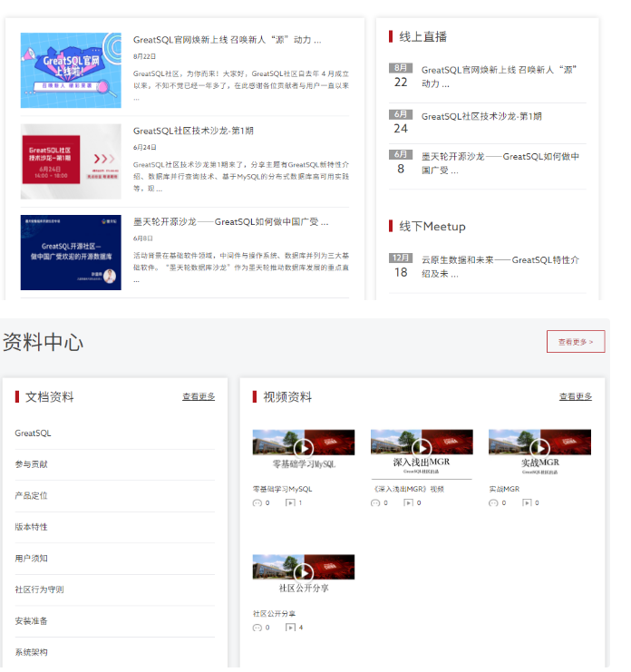Click play count icon under 社区公开分享
This screenshot has width=631, height=672.
(x=290, y=628)
